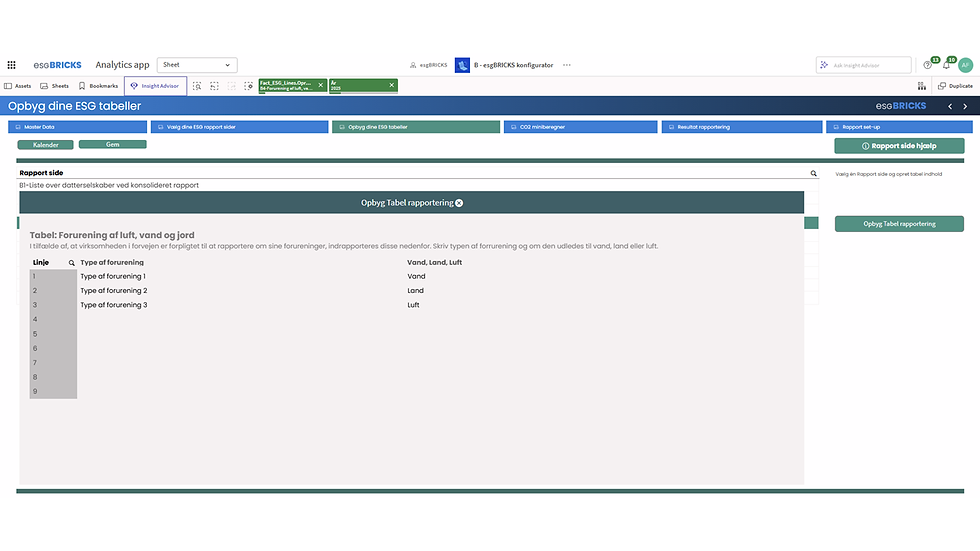This screenshot has height=551, width=980.
Task: Click the Linje column header
Action: (41, 262)
